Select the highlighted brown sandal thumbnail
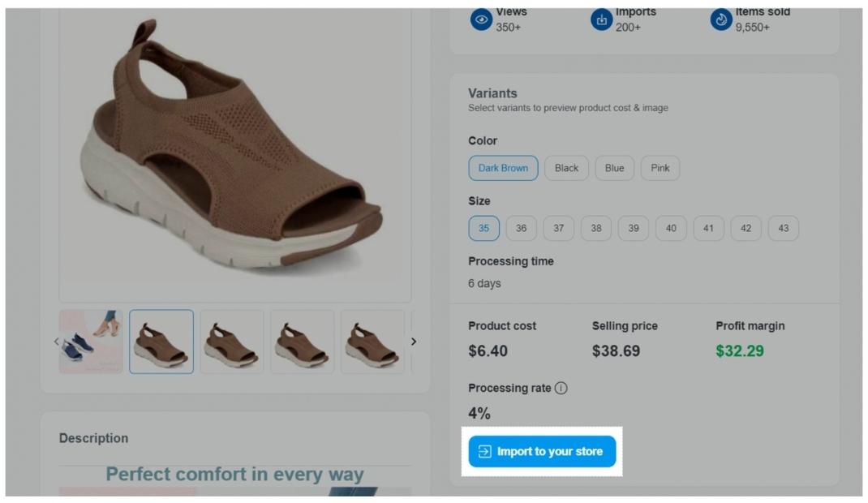868x503 pixels. 161,342
